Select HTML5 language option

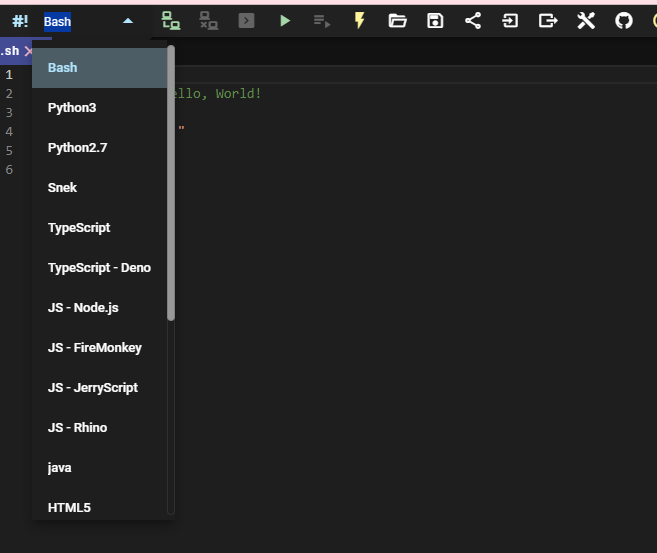click(99, 505)
